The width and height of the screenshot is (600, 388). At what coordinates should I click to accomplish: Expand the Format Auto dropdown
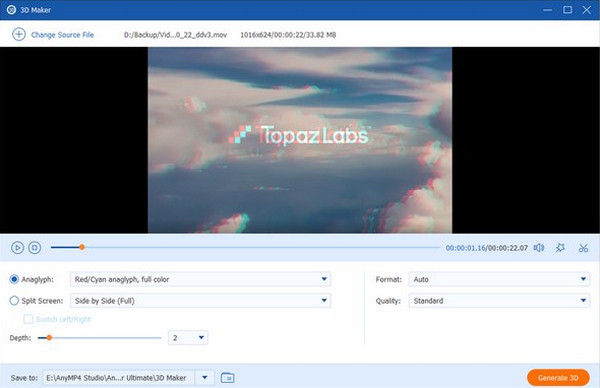point(499,279)
